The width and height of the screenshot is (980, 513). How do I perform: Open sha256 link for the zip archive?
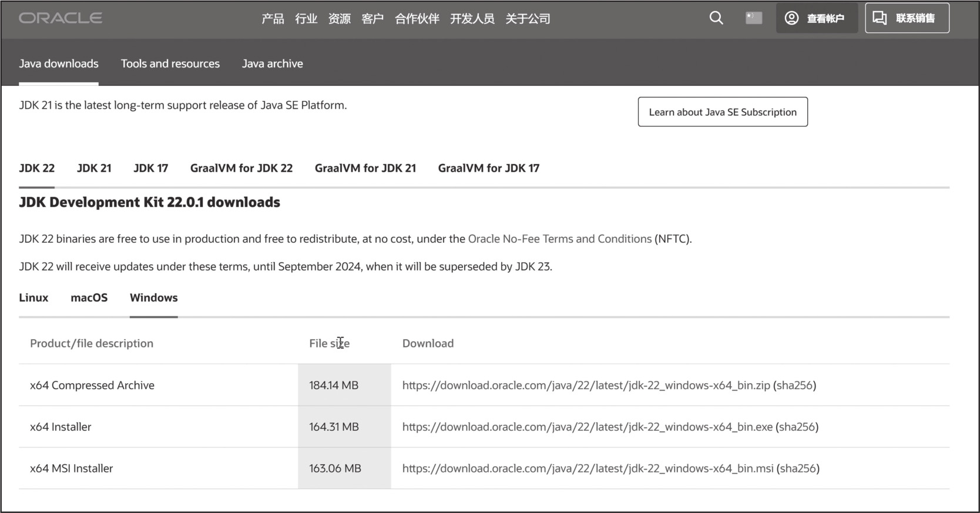click(794, 385)
